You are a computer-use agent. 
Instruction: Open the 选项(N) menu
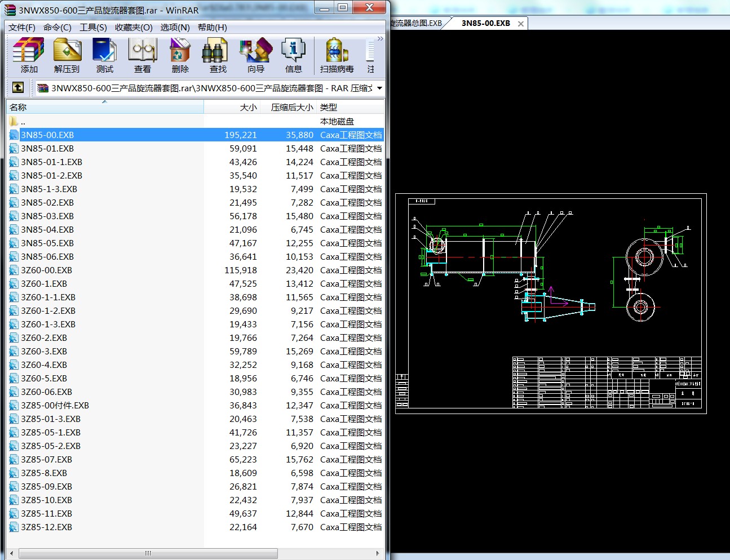tap(175, 27)
